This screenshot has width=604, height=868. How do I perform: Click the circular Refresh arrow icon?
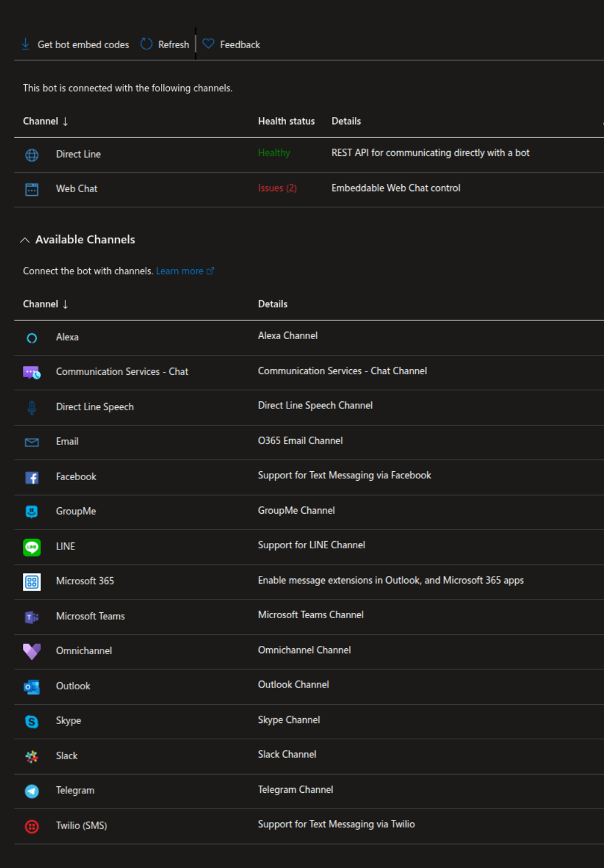[146, 44]
